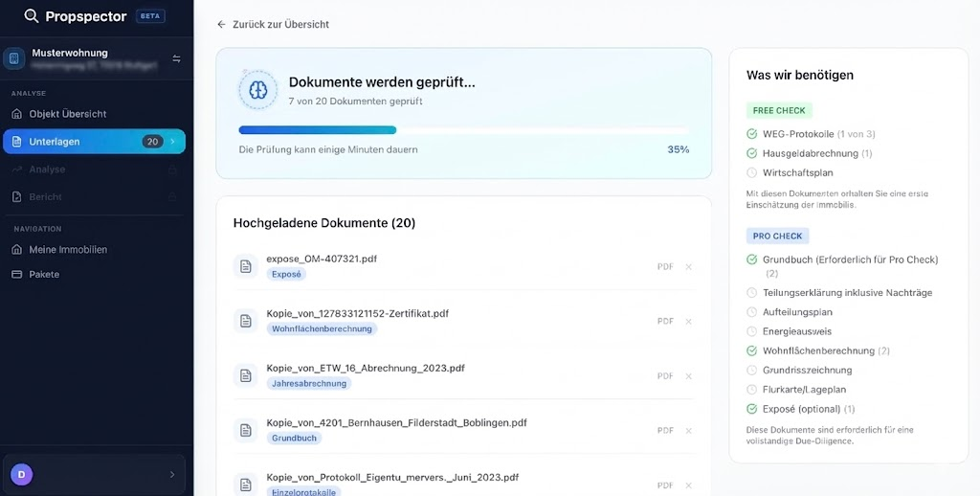The height and width of the screenshot is (496, 980).
Task: Click the 'Hochgeladene Dokumente (20)' heading
Action: (324, 223)
